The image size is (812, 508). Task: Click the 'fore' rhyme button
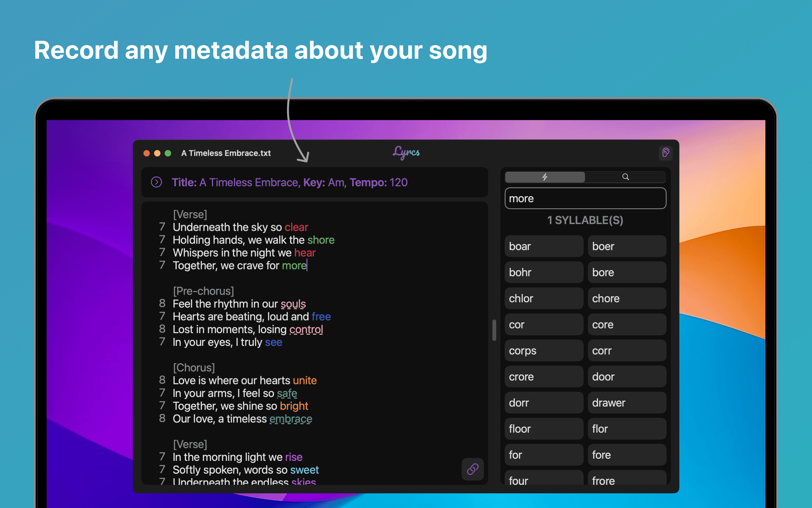coord(627,455)
